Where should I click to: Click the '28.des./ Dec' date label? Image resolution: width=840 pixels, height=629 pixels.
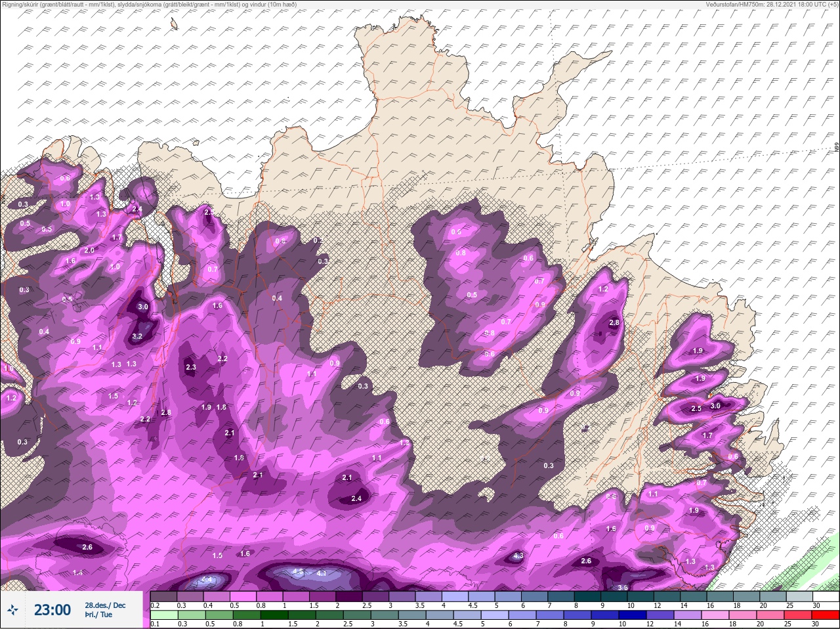click(105, 605)
